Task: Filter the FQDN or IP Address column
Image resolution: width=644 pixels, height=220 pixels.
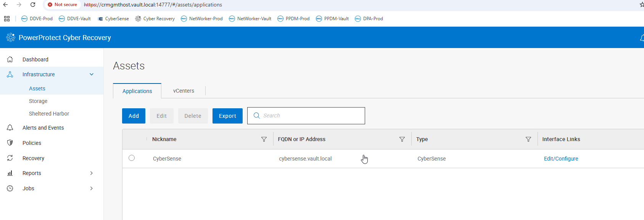Action: (402, 139)
